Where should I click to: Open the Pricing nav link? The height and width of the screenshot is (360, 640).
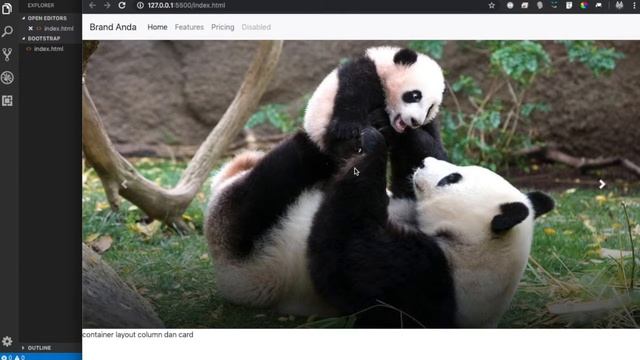tap(222, 27)
